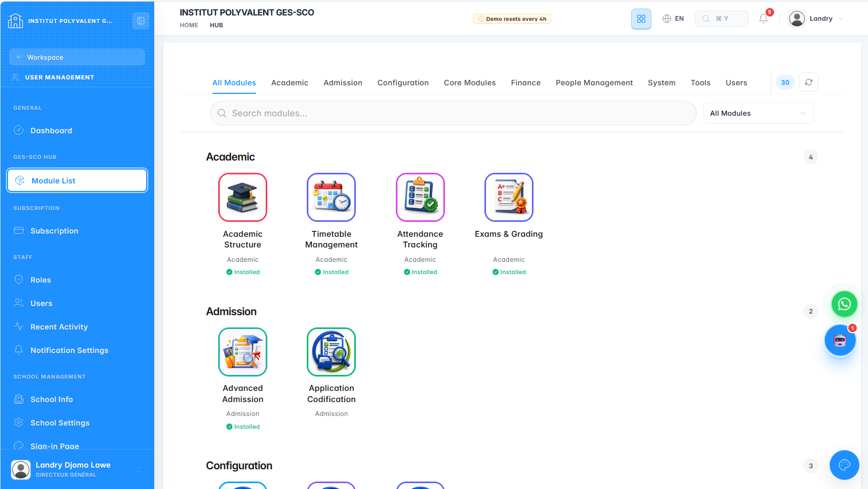Click the Application Codification title text
The height and width of the screenshot is (489, 868).
pyautogui.click(x=331, y=394)
